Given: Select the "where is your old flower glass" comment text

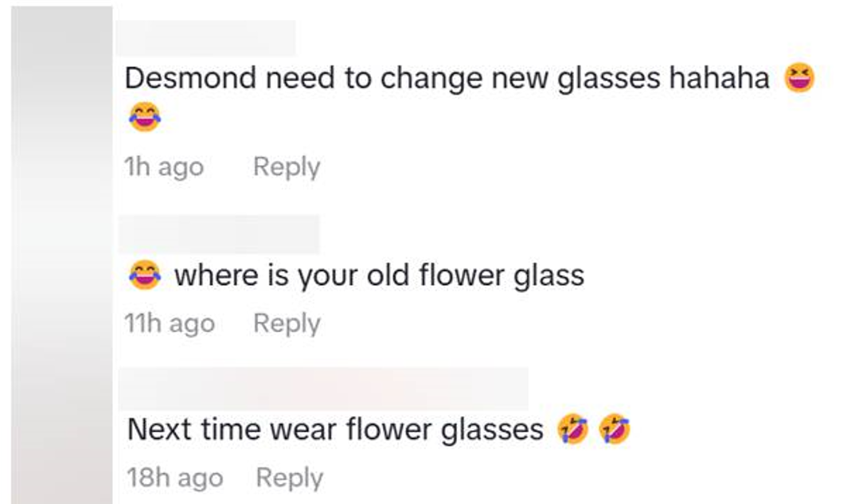Looking at the screenshot, I should click(x=379, y=275).
